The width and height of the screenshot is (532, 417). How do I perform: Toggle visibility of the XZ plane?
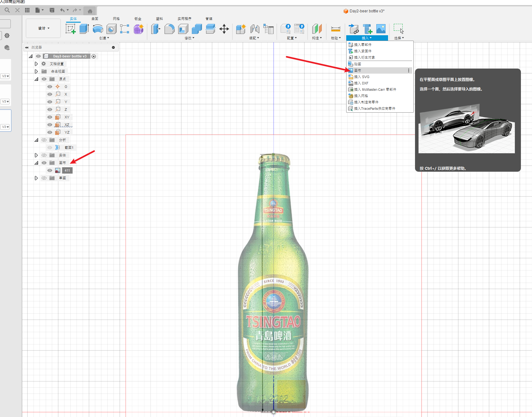click(x=50, y=125)
